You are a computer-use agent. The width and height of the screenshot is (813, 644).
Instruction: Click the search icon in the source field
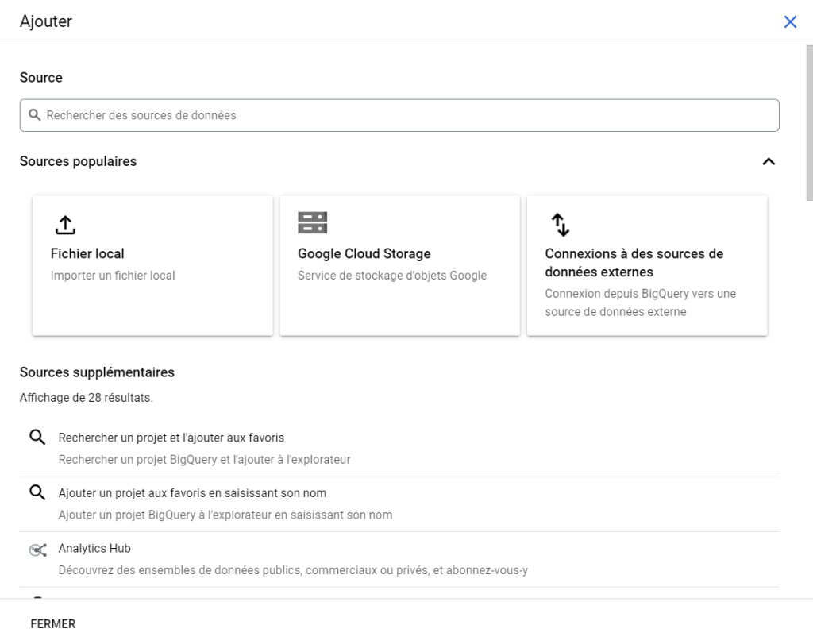click(x=35, y=115)
